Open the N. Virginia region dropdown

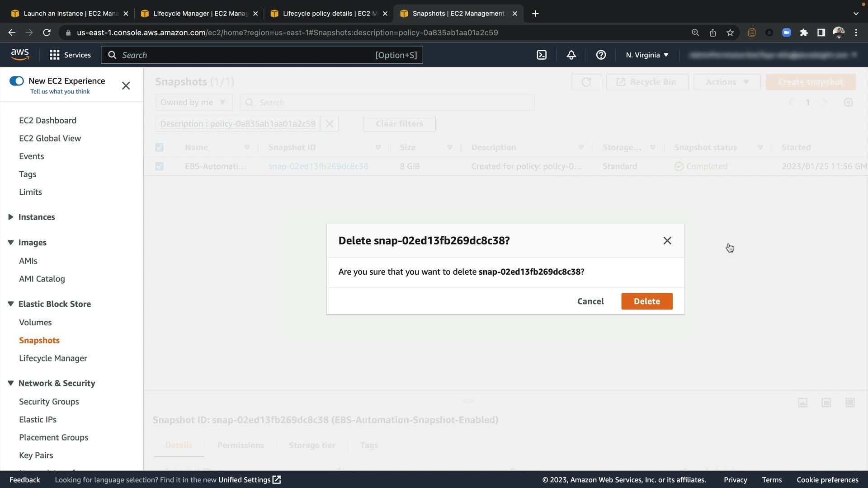647,55
